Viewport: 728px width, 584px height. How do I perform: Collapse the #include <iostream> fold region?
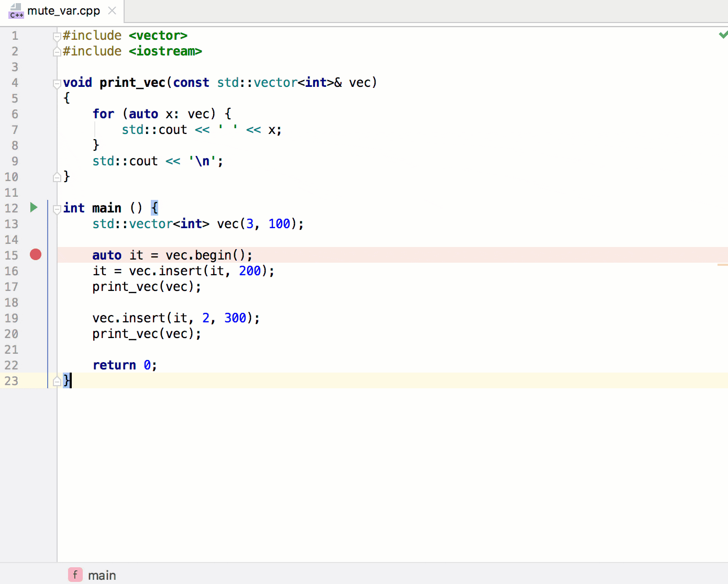click(57, 52)
